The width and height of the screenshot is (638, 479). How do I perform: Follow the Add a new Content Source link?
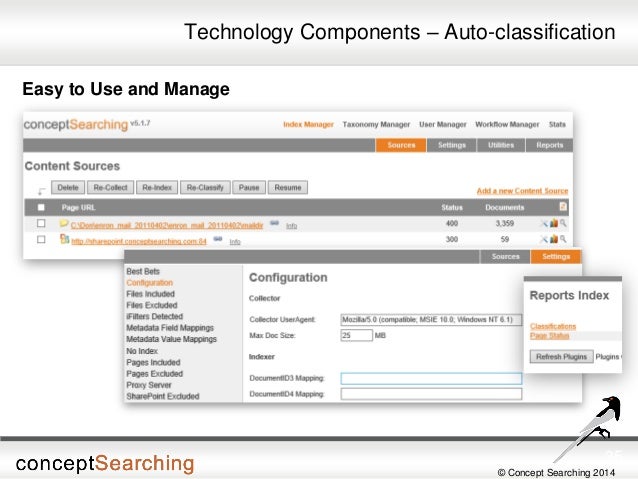522,191
